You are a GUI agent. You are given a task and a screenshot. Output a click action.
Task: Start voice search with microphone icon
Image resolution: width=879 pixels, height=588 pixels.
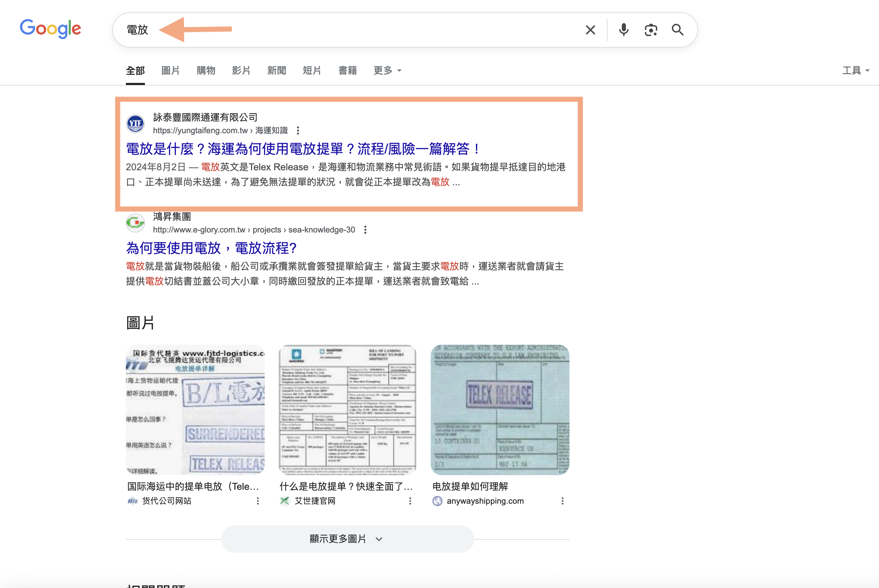coord(624,30)
